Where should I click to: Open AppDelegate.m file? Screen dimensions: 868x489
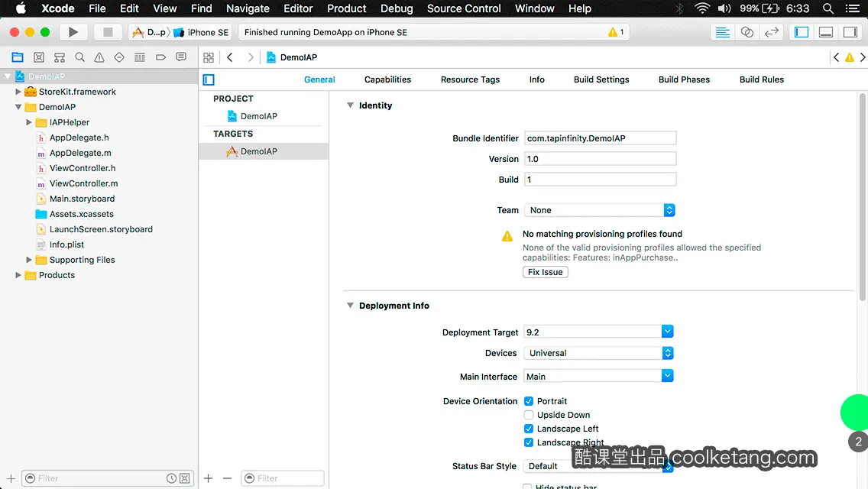pyautogui.click(x=80, y=153)
